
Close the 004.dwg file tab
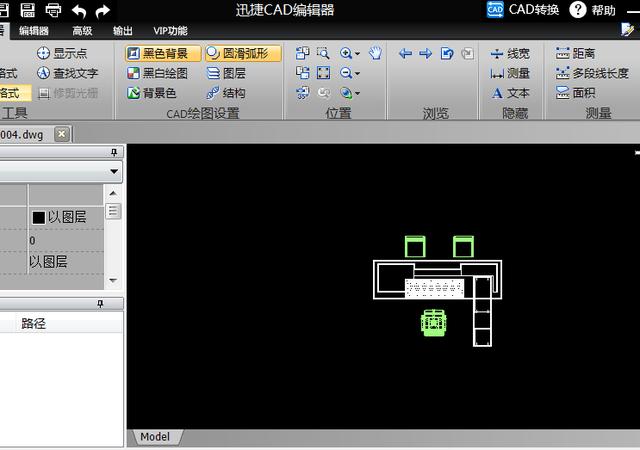[x=62, y=134]
